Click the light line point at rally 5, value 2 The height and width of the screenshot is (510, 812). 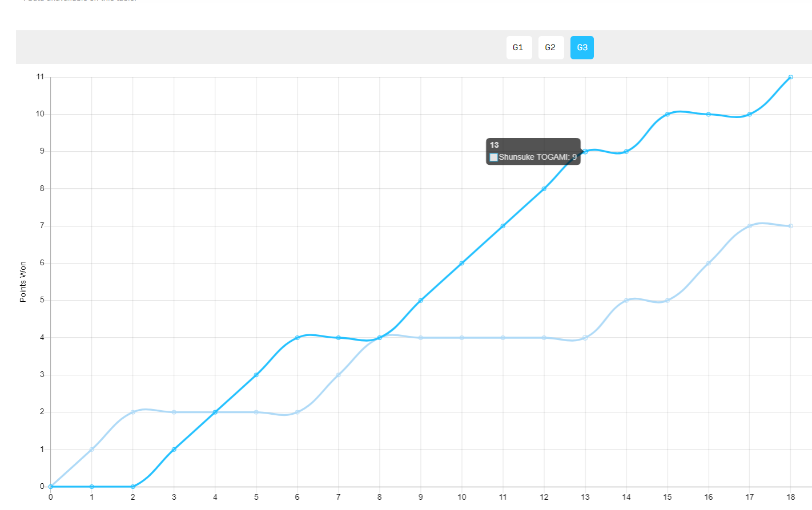click(x=256, y=412)
